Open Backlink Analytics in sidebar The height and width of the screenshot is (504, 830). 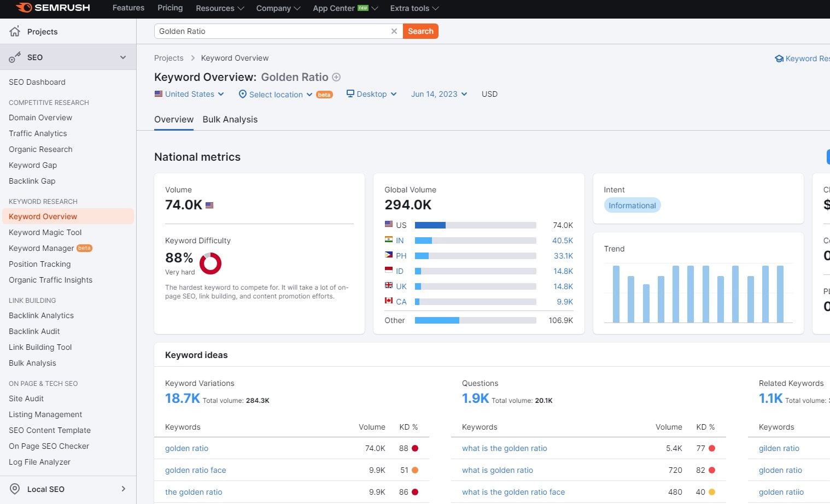click(41, 315)
